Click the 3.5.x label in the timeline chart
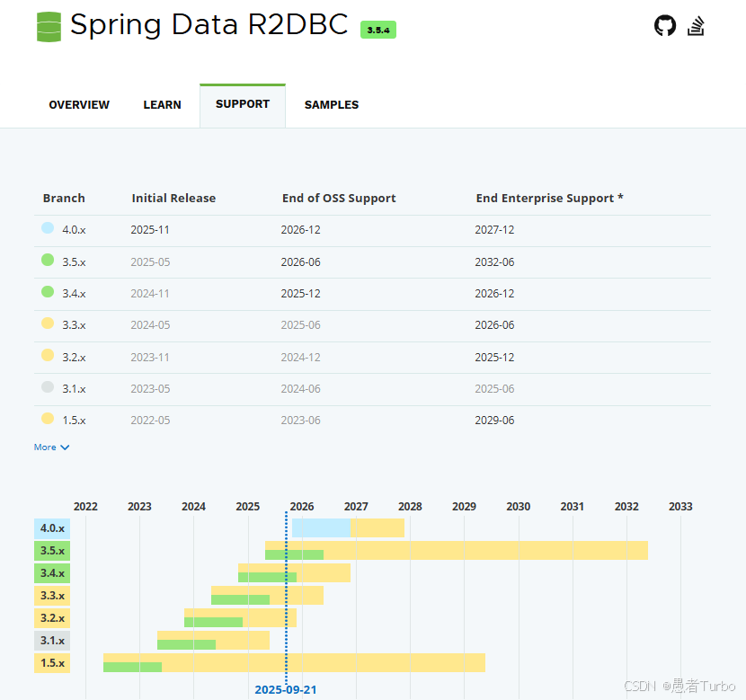The width and height of the screenshot is (746, 700). (x=52, y=551)
